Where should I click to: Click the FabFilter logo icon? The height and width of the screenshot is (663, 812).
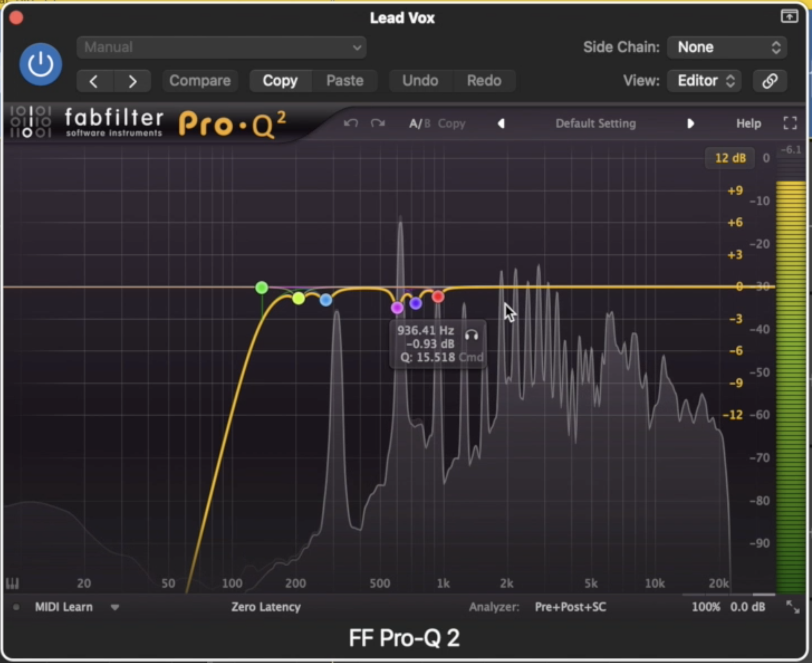click(x=31, y=122)
